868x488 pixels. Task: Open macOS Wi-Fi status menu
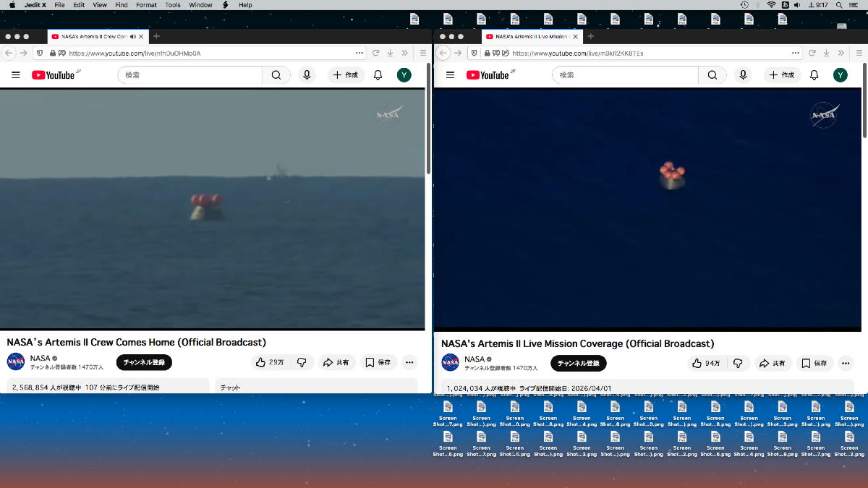pyautogui.click(x=771, y=5)
